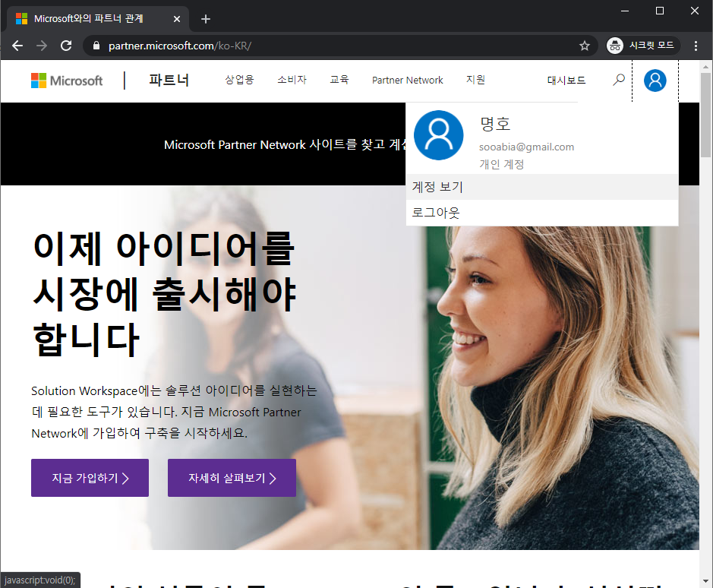
Task: Select the large profile picture in the account panel
Action: 439,135
